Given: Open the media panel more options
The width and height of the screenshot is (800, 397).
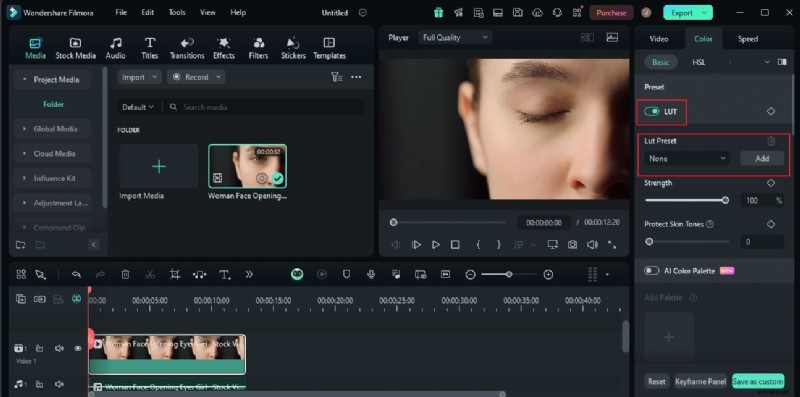Looking at the screenshot, I should (356, 77).
